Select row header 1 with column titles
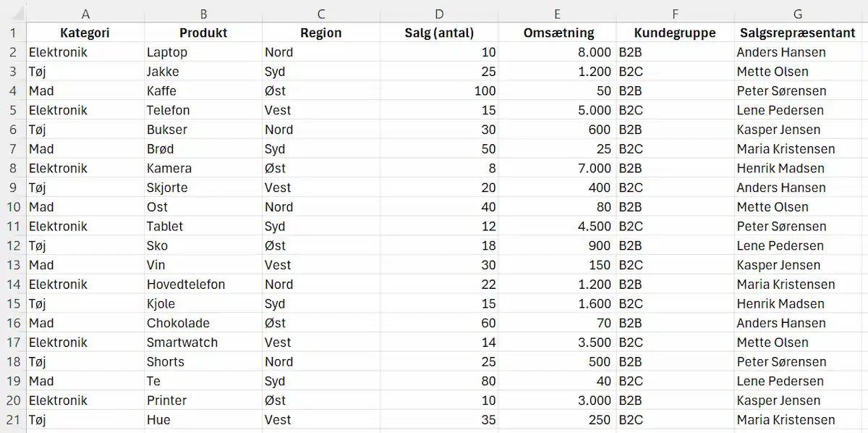Viewport: 868px width, 433px height. pyautogui.click(x=12, y=33)
